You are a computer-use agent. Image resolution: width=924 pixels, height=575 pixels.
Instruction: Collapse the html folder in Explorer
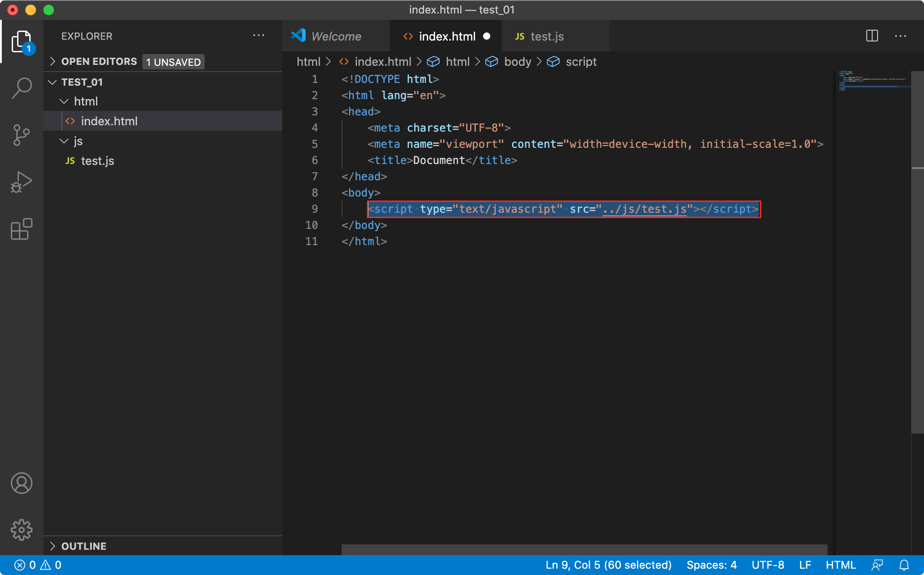click(86, 101)
